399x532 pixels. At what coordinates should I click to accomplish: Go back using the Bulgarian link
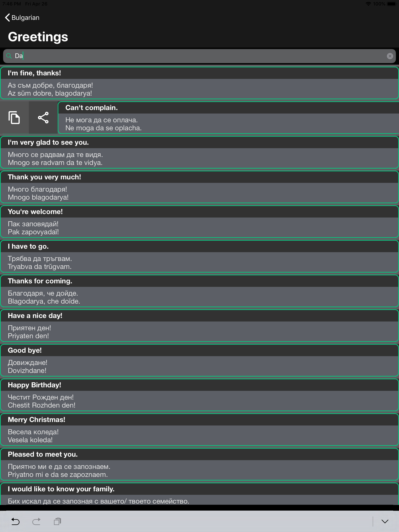(x=25, y=17)
